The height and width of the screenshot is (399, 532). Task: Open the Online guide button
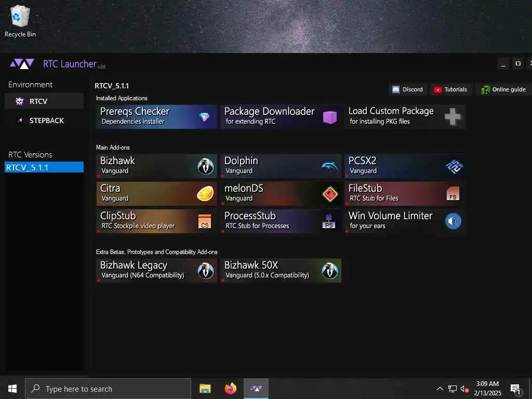click(503, 89)
